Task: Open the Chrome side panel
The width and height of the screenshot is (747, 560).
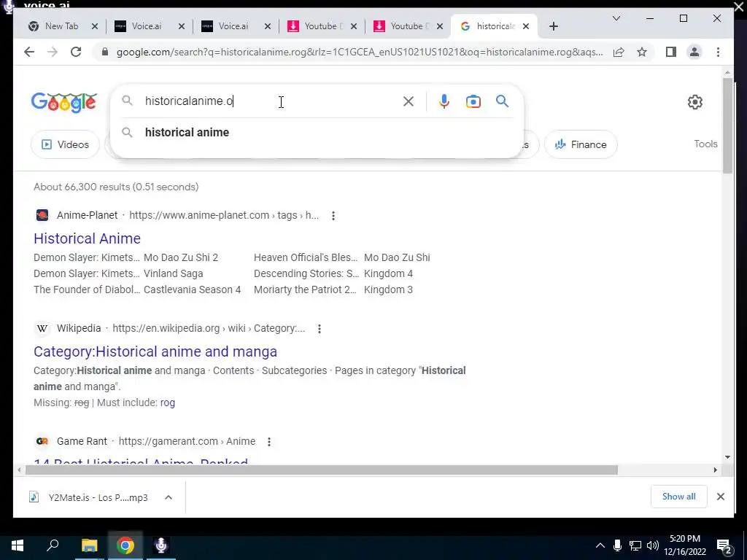Action: (671, 52)
